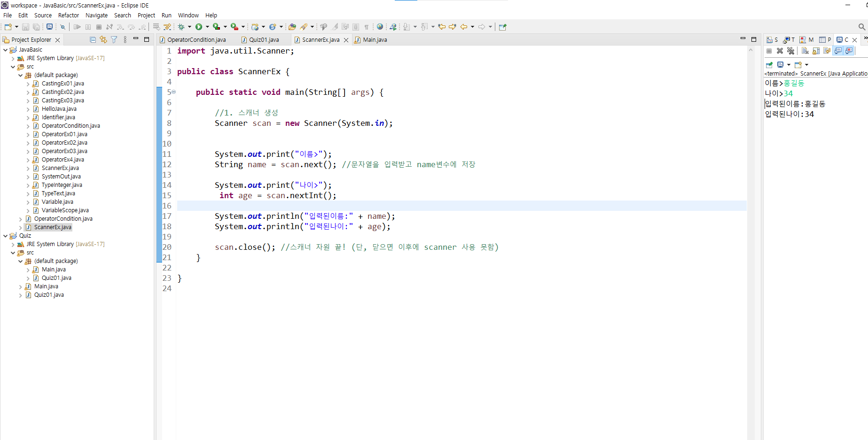Show hidden view tabs chevron in console

click(x=865, y=39)
